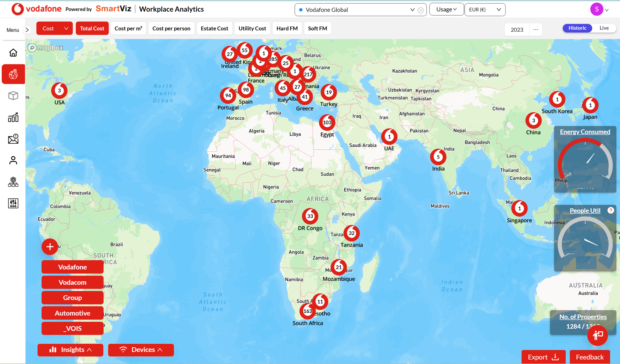Open the 3D cube view icon
The height and width of the screenshot is (364, 620).
tap(13, 96)
